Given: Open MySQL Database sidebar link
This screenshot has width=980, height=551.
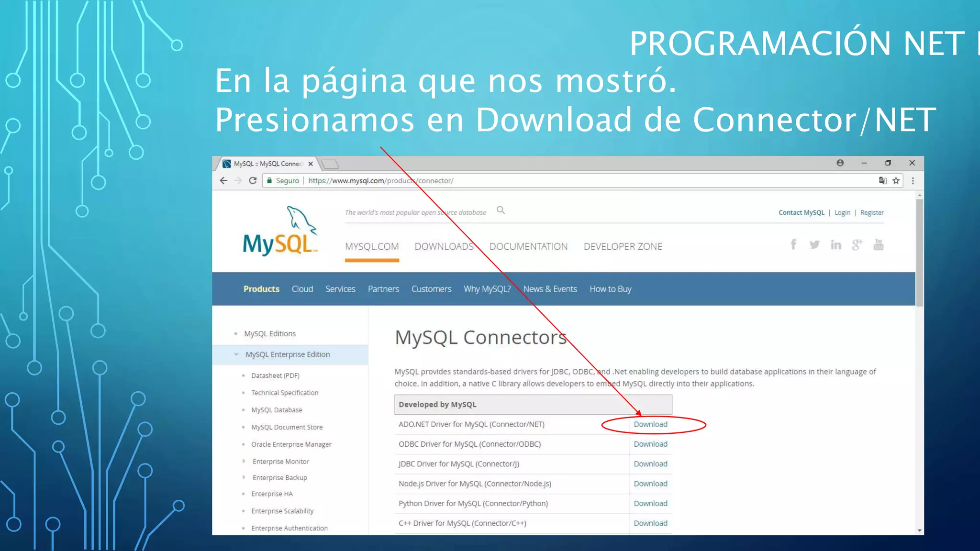Looking at the screenshot, I should click(x=277, y=410).
